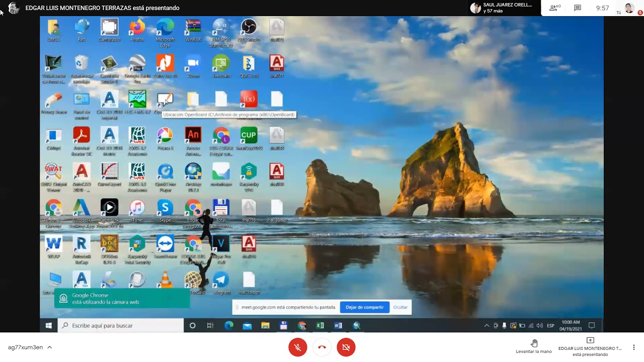
Task: Select the Autodesk ReCap desktop icon
Action: [x=81, y=250]
